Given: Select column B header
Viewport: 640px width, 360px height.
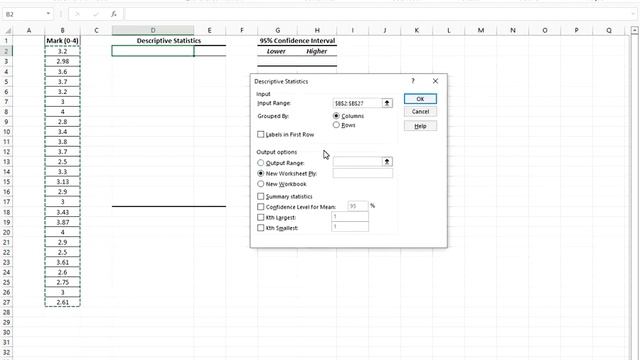Looking at the screenshot, I should (62, 30).
